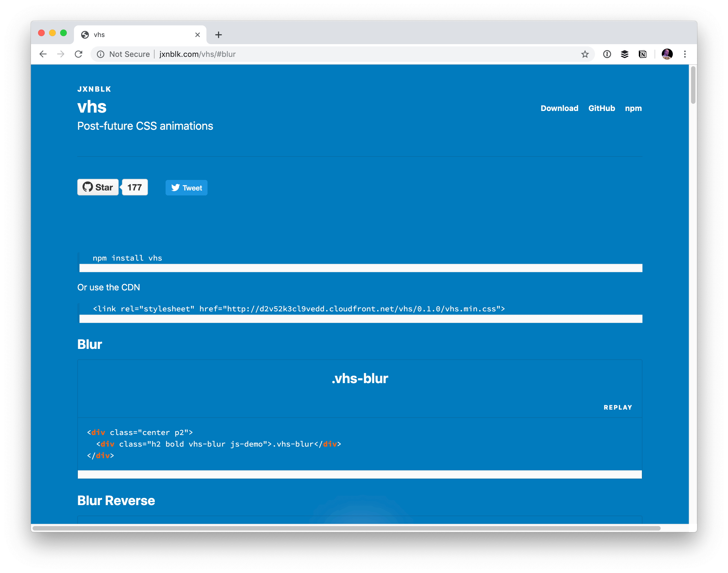The image size is (728, 573).
Task: Bookmark this page with star icon
Action: tap(585, 54)
